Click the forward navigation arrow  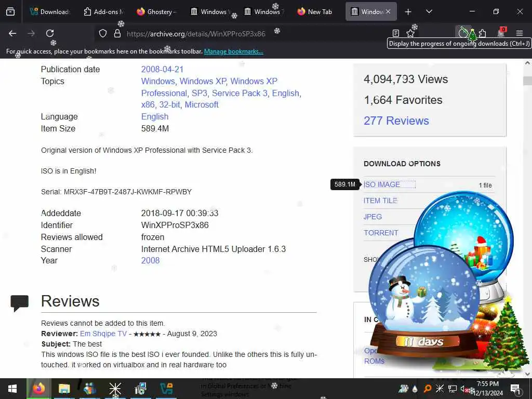point(31,33)
